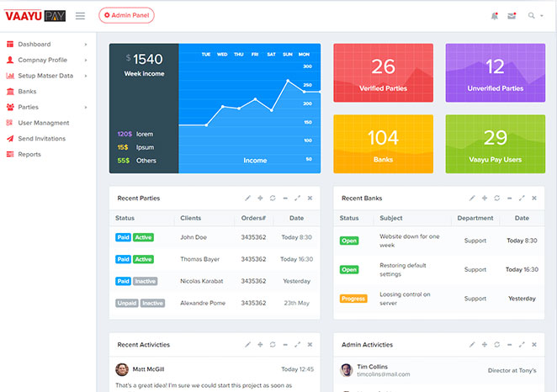
Task: Open the Reports sidebar item
Action: click(29, 155)
